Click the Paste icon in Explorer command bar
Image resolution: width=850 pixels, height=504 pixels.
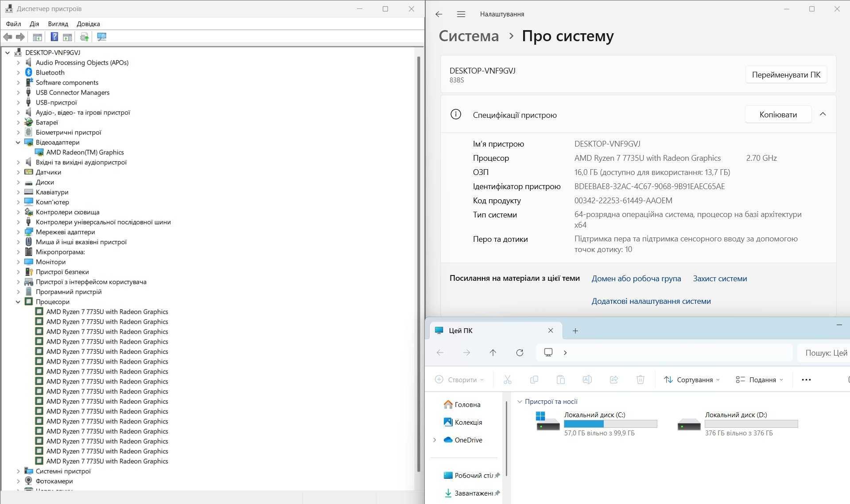coord(561,380)
